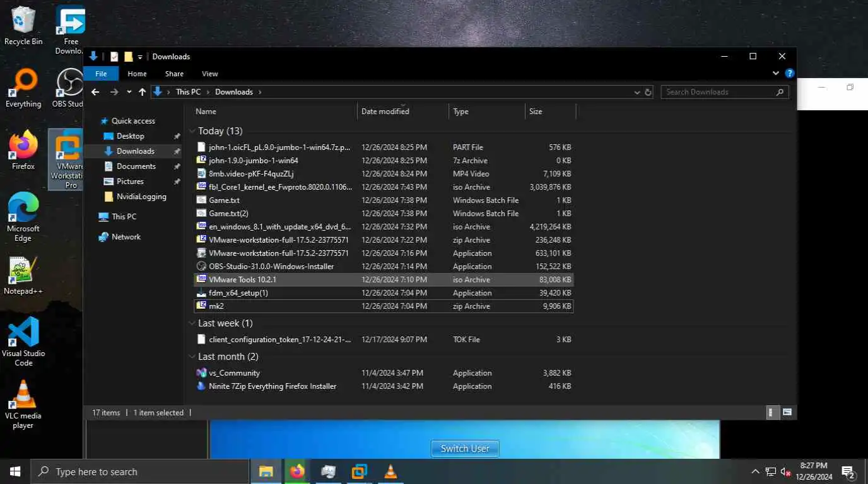Select Pictures in the navigation pane

[130, 181]
